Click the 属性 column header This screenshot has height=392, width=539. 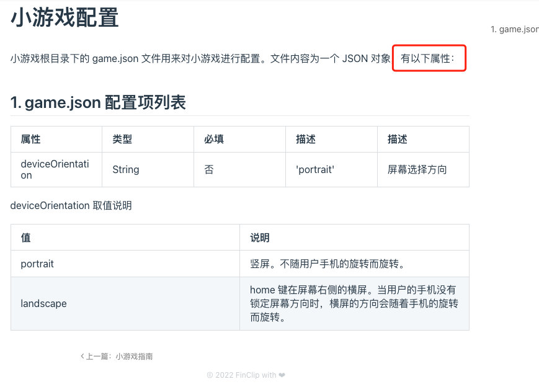click(30, 140)
